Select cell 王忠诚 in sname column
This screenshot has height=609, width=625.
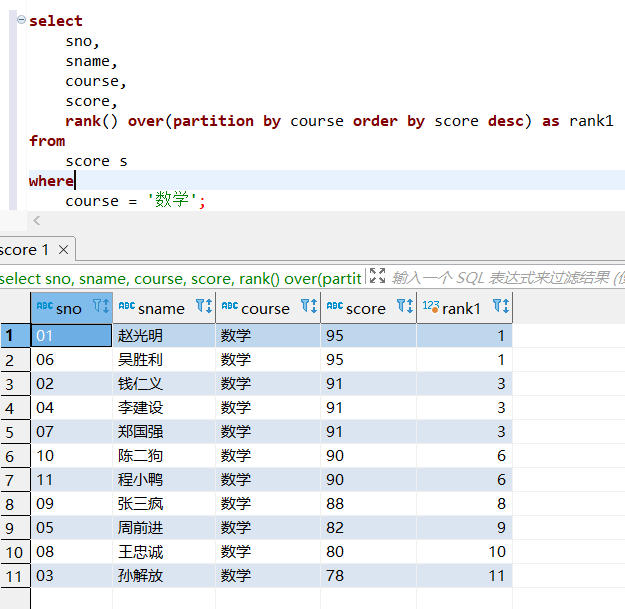[164, 552]
